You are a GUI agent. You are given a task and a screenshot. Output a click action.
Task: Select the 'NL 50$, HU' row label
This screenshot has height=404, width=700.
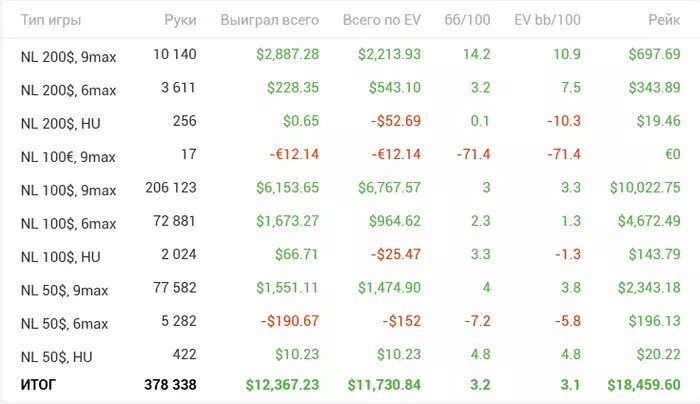coord(56,357)
